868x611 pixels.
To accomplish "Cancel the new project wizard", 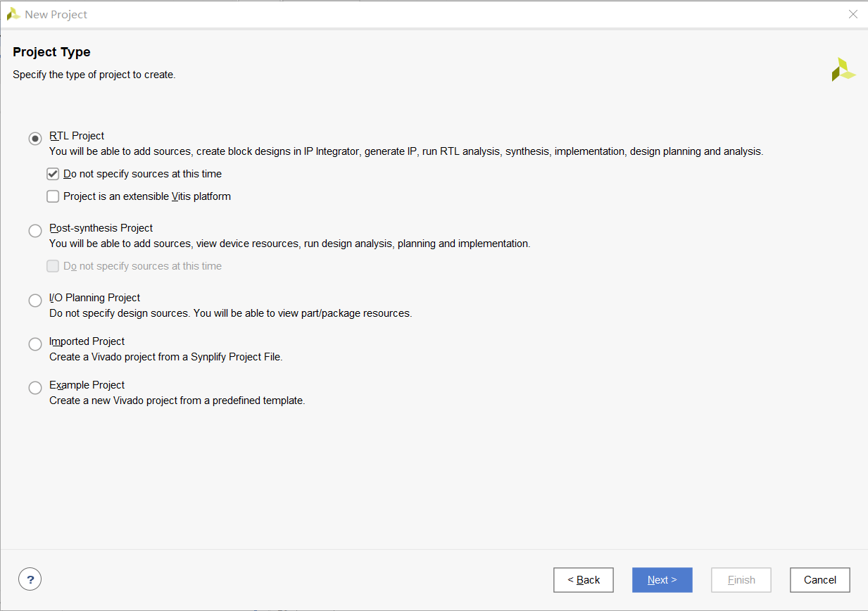I will tap(819, 580).
